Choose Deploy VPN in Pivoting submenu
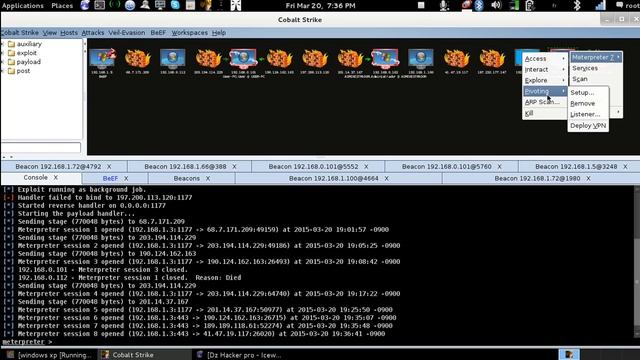640x360 pixels. tap(588, 126)
